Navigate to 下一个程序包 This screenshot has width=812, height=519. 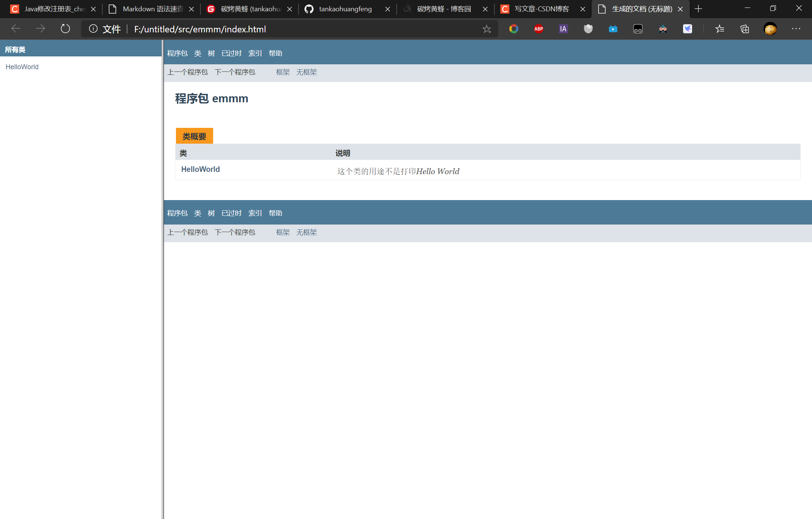pyautogui.click(x=235, y=72)
